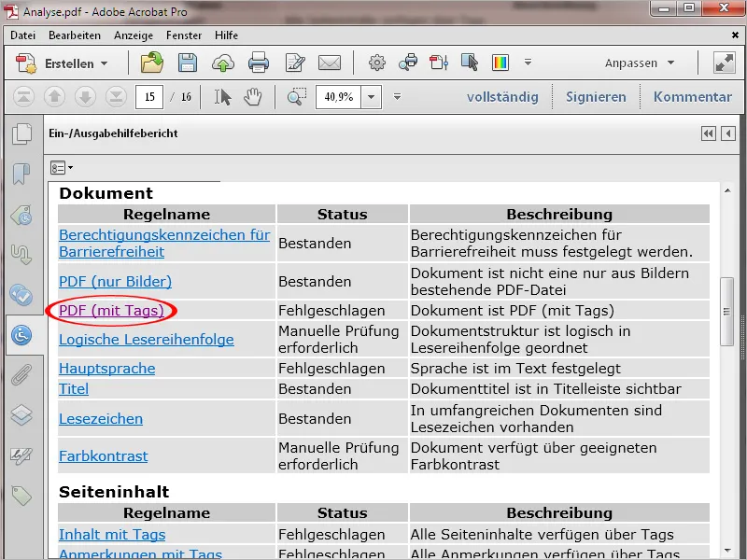Screen dimensions: 747x560
Task: Show the page thumbnails panel
Action: tap(21, 133)
